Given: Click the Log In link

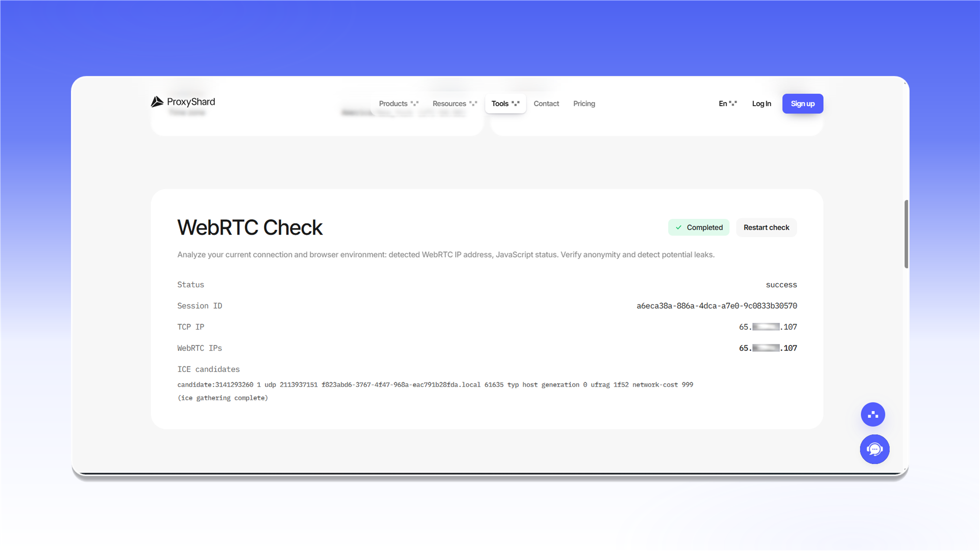Looking at the screenshot, I should pyautogui.click(x=762, y=104).
